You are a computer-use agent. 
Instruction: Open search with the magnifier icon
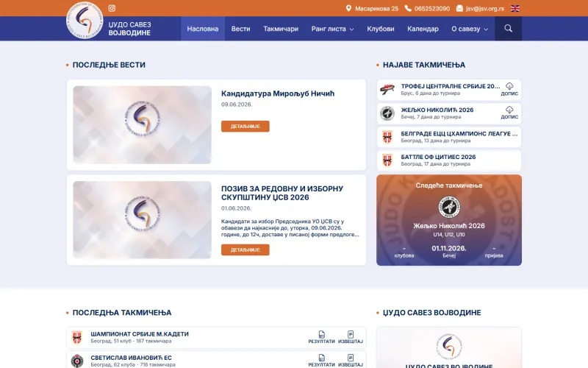[508, 28]
